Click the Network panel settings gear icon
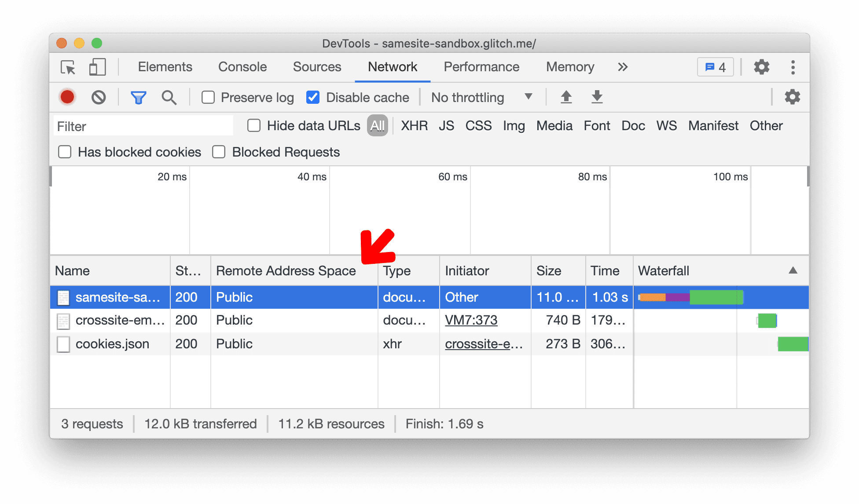This screenshot has width=859, height=504. (793, 97)
